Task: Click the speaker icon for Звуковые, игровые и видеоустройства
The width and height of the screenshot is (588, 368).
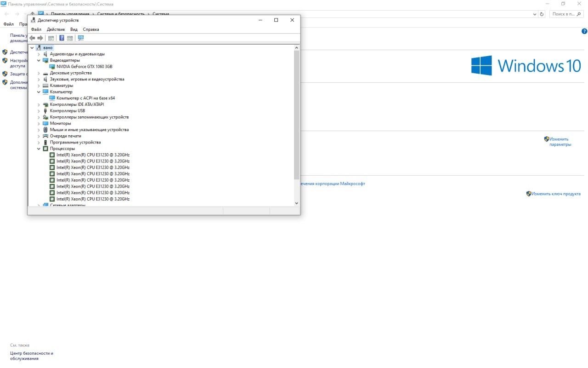Action: (x=45, y=79)
